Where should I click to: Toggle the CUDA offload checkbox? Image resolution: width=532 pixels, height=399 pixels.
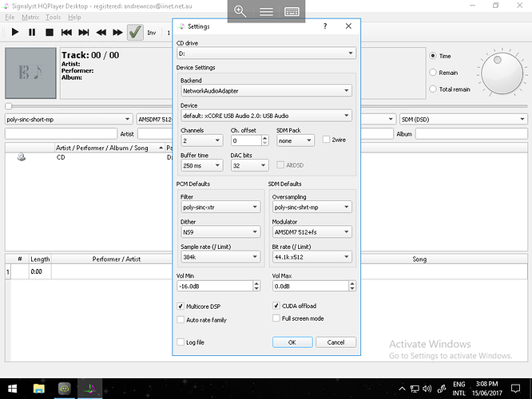[x=276, y=306]
